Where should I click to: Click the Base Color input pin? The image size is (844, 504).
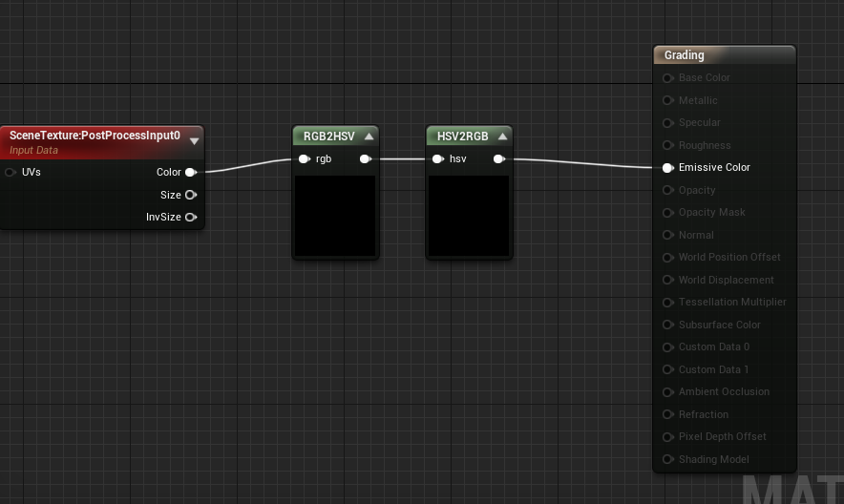[668, 78]
